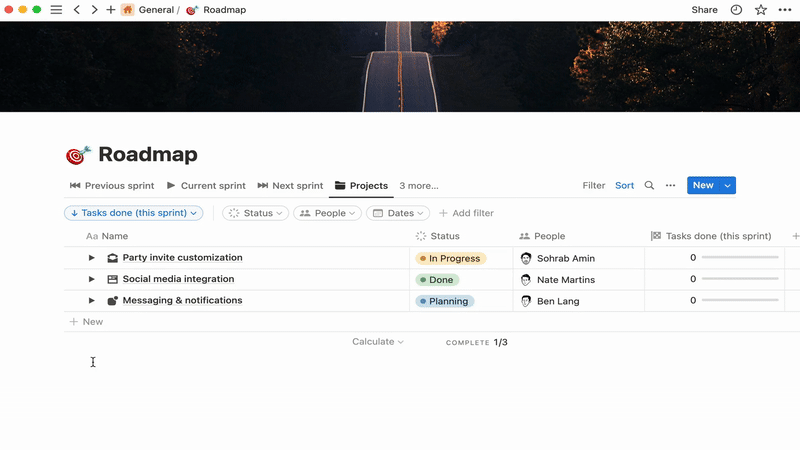Click the Messaging & notifications icon
Screen dimensions: 800x450
click(x=112, y=301)
